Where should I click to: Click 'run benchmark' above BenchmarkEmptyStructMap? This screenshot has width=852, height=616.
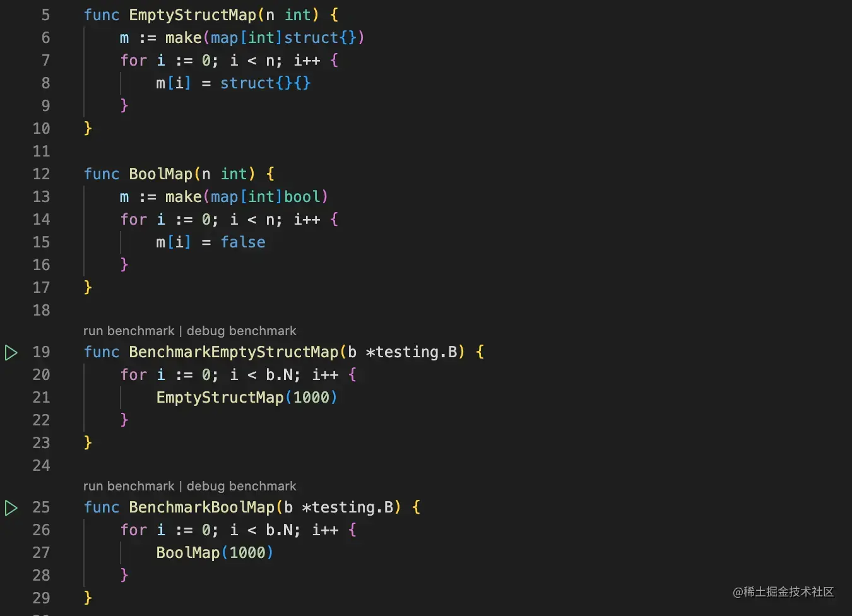pos(129,331)
